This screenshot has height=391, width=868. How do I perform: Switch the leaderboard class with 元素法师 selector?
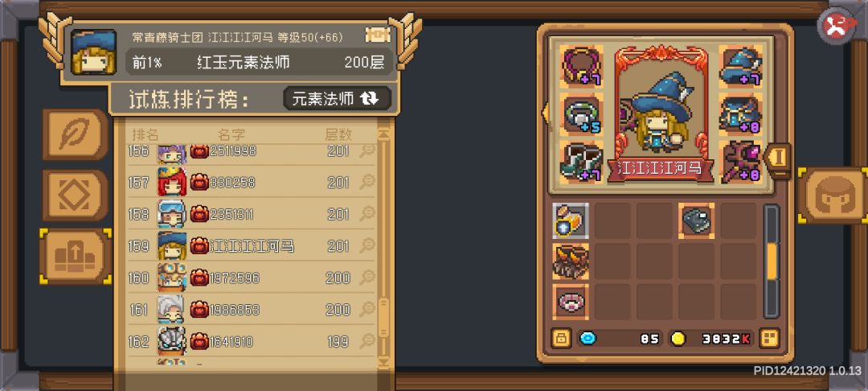coord(337,99)
